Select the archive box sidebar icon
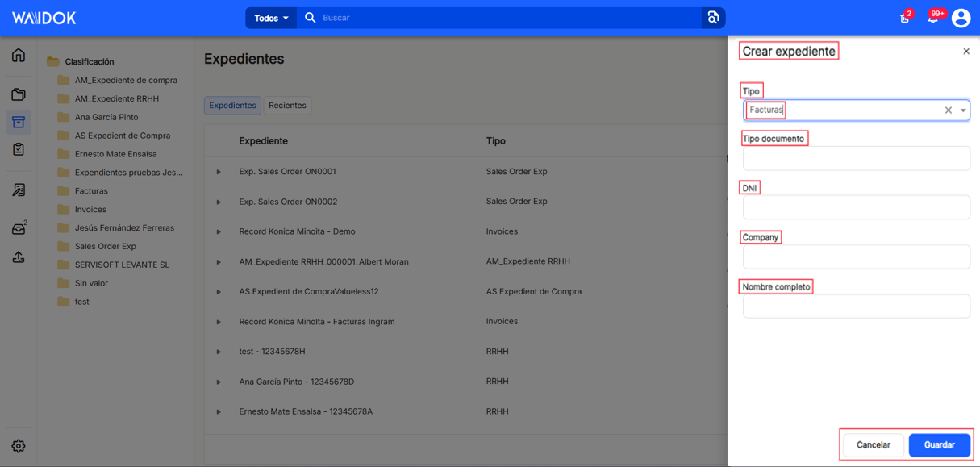This screenshot has width=980, height=467. [19, 122]
